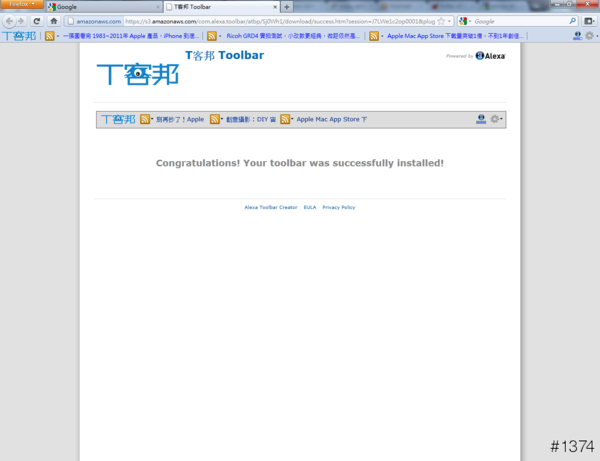Click the T客邦 Toolbar page heading
The width and height of the screenshot is (600, 461).
[x=225, y=55]
